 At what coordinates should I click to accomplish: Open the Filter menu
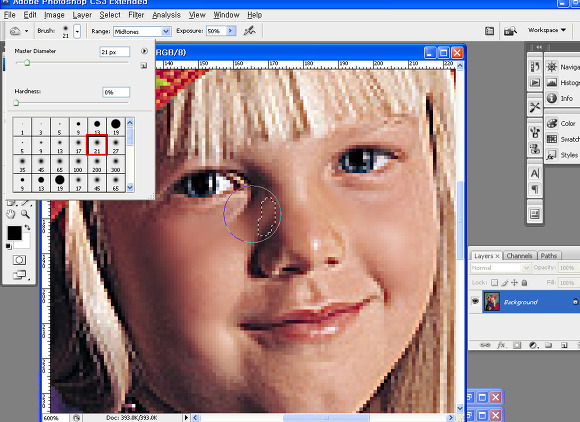[x=136, y=15]
